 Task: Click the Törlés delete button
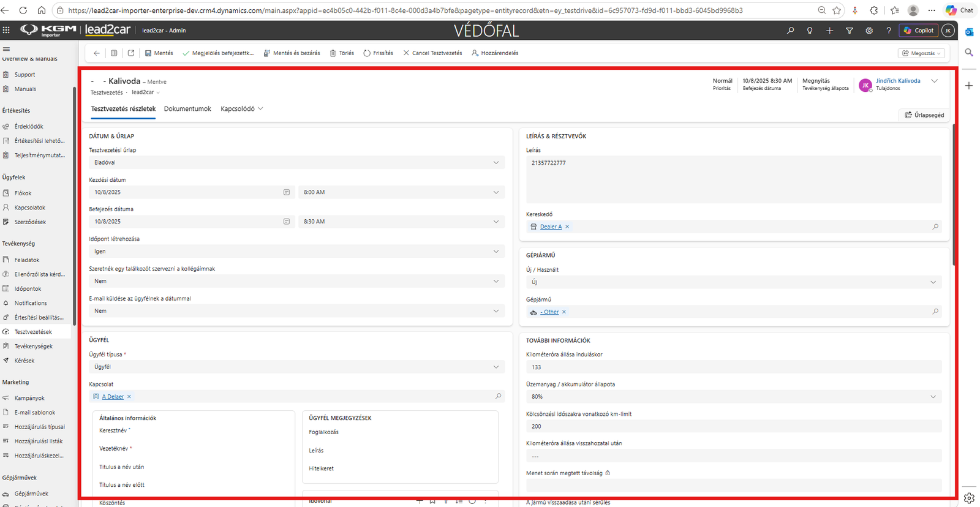pyautogui.click(x=342, y=53)
